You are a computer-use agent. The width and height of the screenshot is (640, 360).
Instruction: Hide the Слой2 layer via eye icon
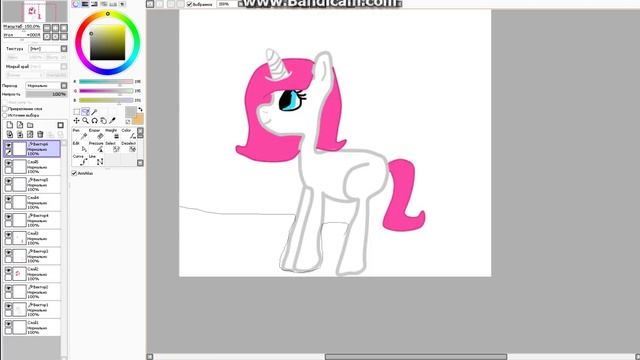click(8, 270)
